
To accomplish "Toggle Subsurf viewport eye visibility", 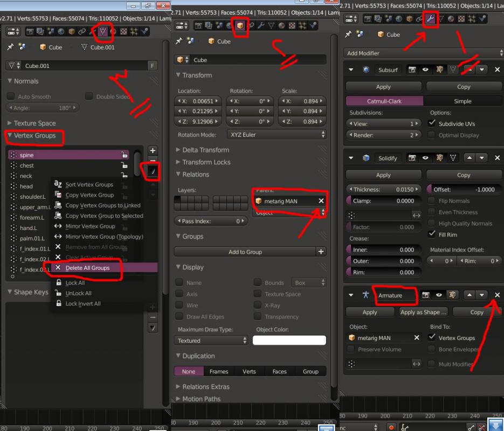I will pyautogui.click(x=425, y=69).
